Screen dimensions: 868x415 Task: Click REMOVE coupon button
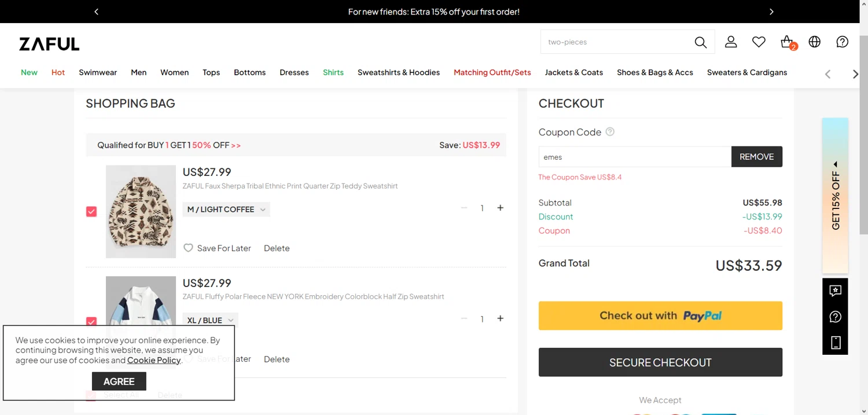point(757,157)
